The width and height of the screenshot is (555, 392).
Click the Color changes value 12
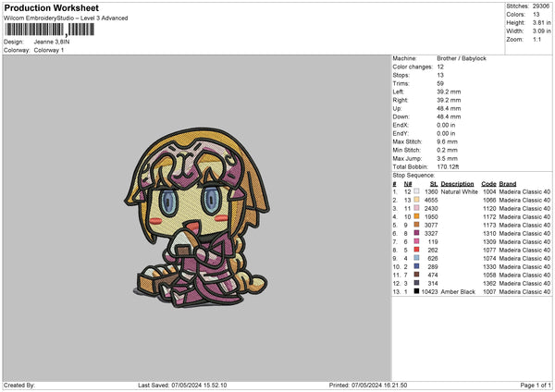click(x=440, y=67)
